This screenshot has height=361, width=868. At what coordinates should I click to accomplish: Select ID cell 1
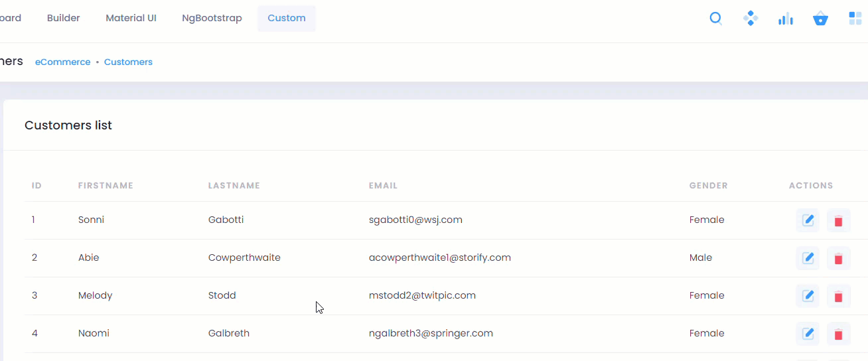[34, 220]
